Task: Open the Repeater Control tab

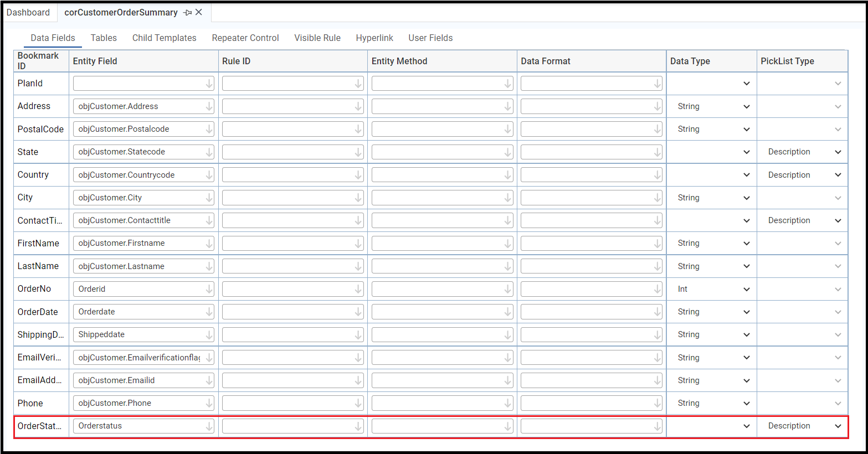Action: (245, 38)
